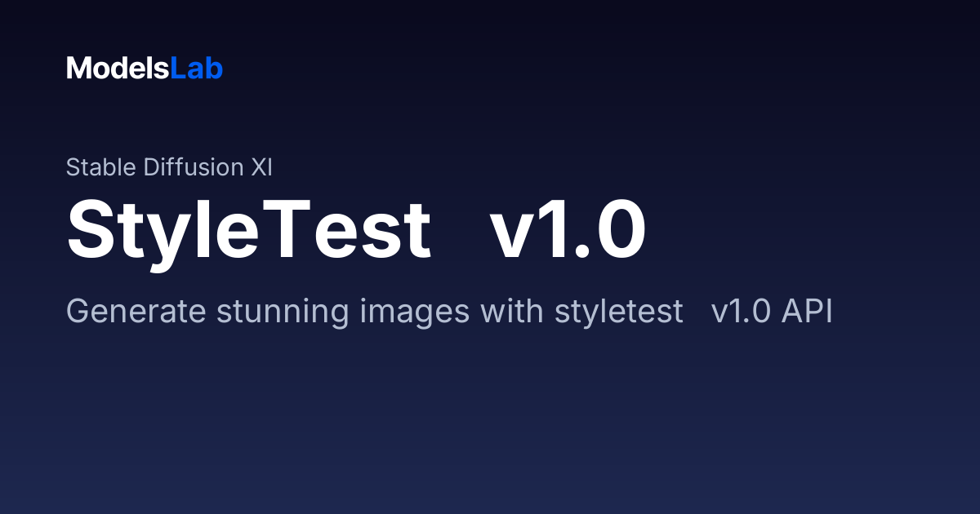Click the large StyleTest heading
This screenshot has width=980, height=514.
(249, 231)
